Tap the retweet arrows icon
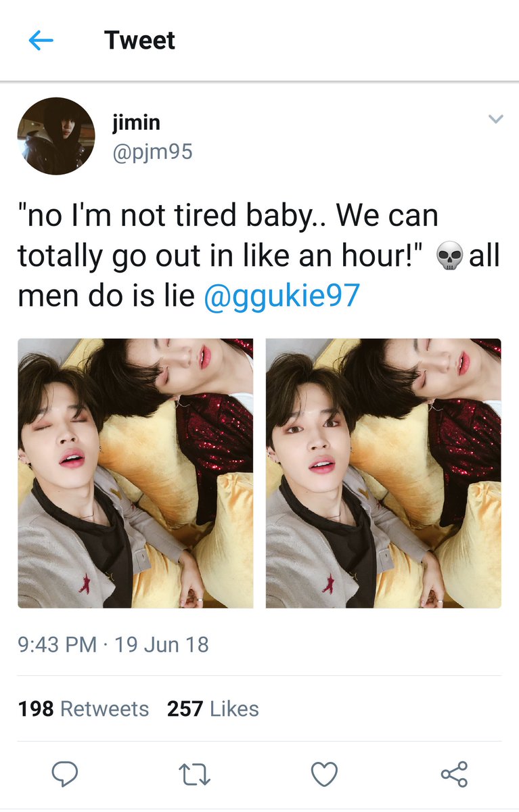Screen dimensions: 519x812 (195, 774)
